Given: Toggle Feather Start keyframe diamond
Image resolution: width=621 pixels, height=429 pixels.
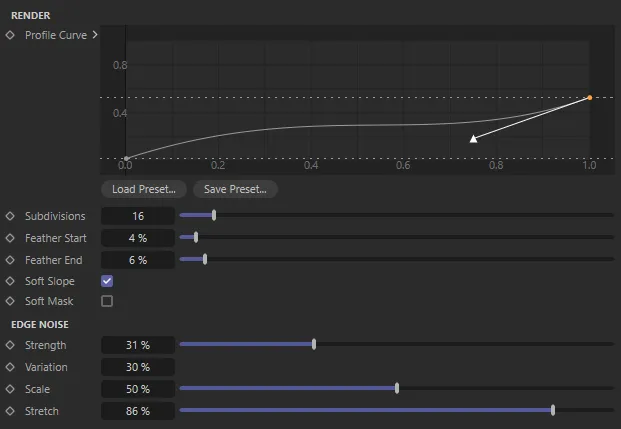Looking at the screenshot, I should [x=10, y=238].
